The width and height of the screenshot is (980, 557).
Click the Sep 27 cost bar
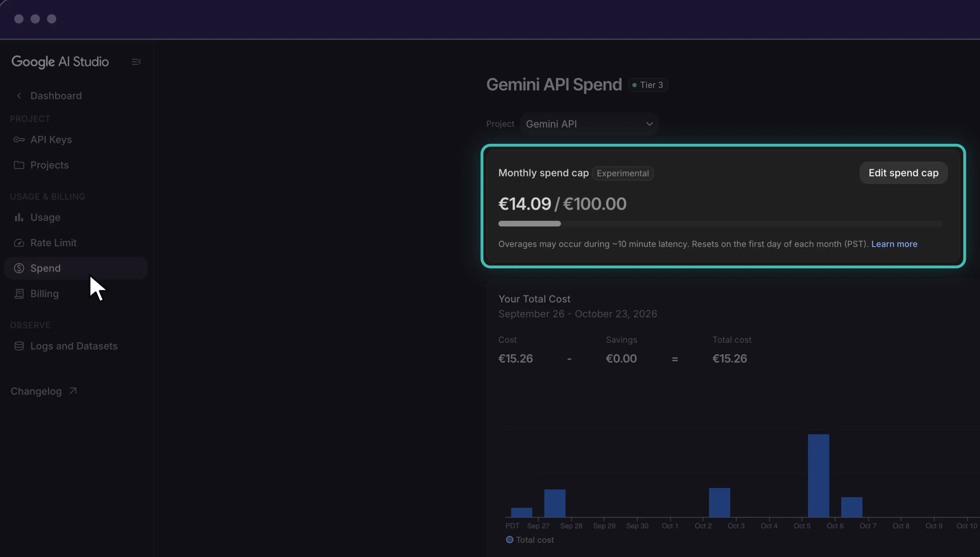point(555,504)
